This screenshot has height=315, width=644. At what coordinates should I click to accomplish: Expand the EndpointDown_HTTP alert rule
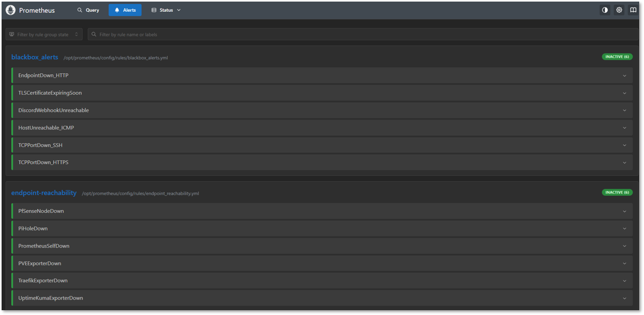tap(625, 75)
